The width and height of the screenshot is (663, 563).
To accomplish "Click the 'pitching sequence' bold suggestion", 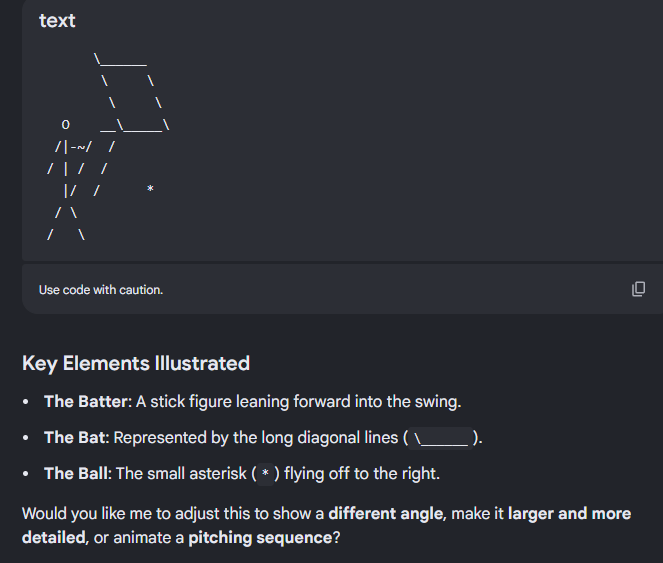I will pyautogui.click(x=260, y=538).
